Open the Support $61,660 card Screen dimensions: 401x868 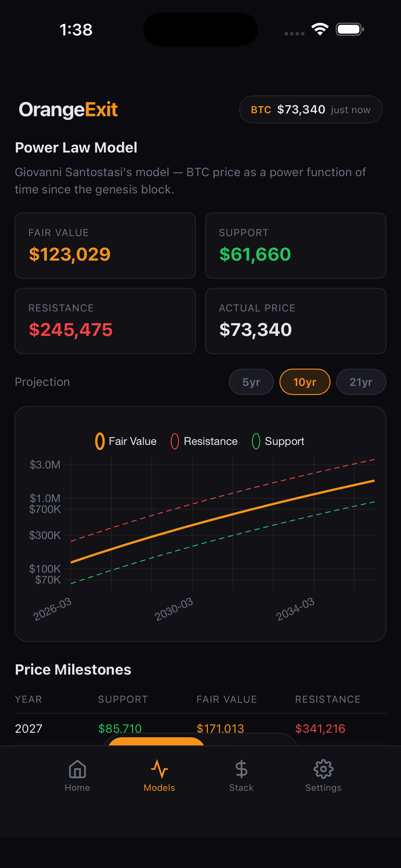[295, 246]
